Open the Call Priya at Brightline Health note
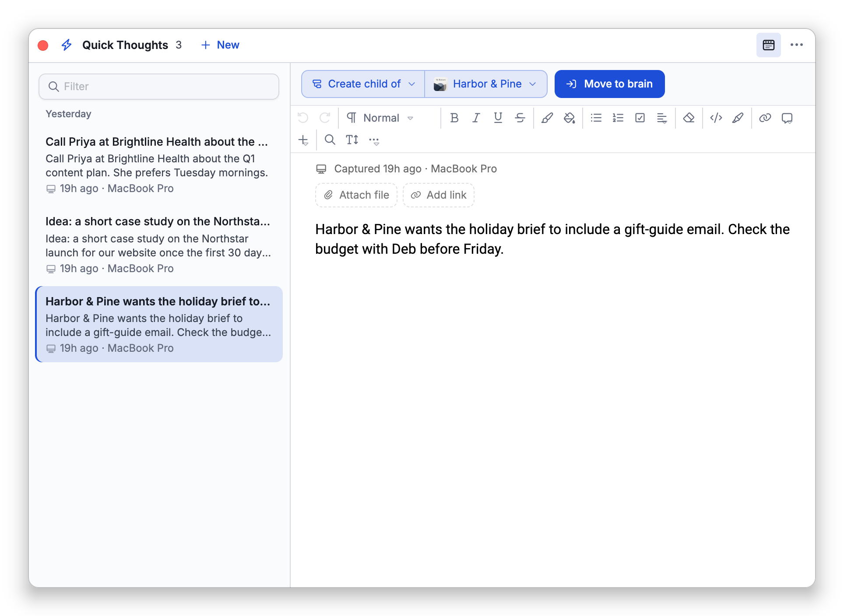Viewport: 844px width, 616px height. [x=159, y=165]
